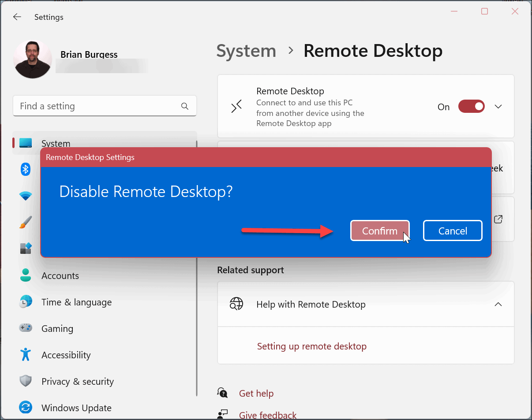Click the Get help link
Viewport: 532px width, 420px height.
click(256, 393)
